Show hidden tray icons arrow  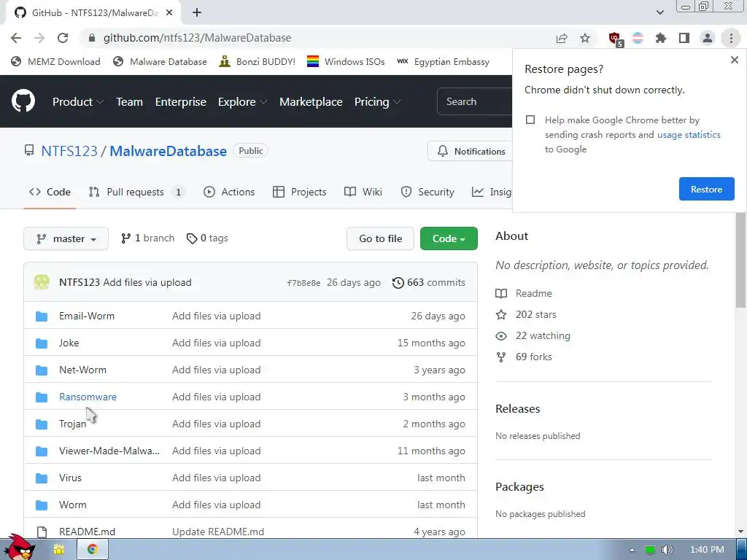coord(632,550)
